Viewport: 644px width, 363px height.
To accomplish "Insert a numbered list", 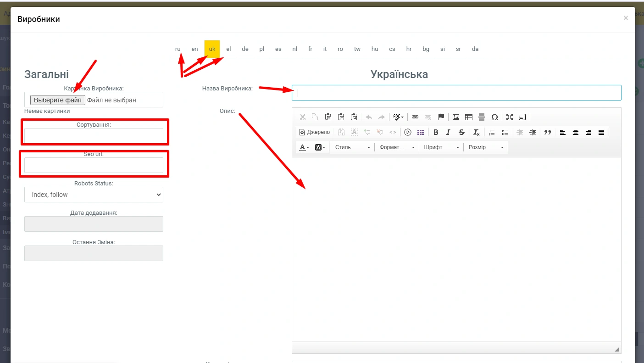I will click(x=492, y=132).
